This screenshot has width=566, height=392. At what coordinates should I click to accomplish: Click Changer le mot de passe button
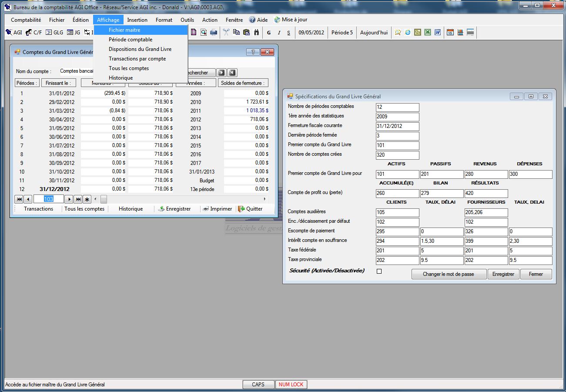449,274
